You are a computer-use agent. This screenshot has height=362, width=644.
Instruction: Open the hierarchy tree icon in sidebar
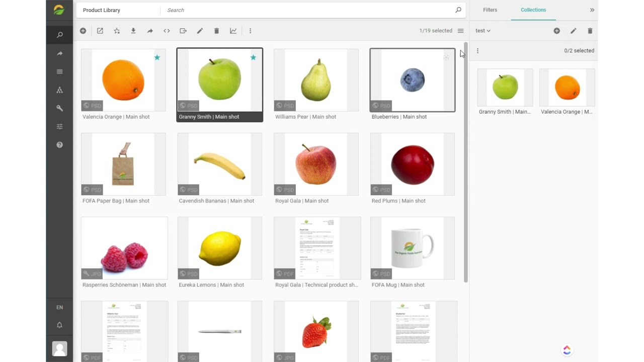pos(59,90)
